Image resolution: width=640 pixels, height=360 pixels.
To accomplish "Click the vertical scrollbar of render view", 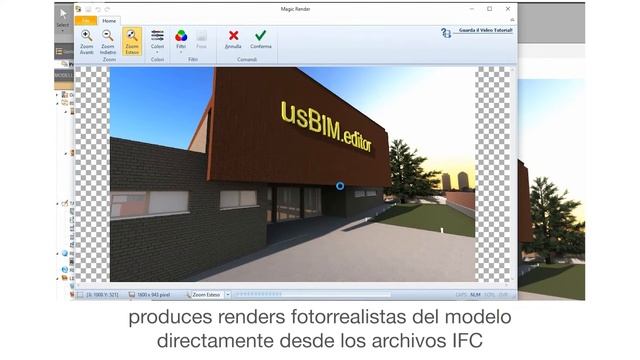I will click(513, 174).
